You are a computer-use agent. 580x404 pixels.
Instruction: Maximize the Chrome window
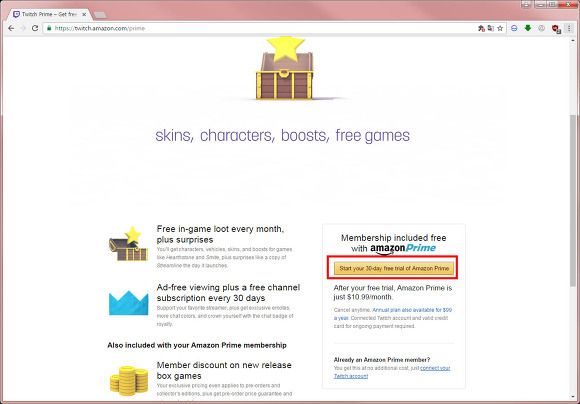552,4
